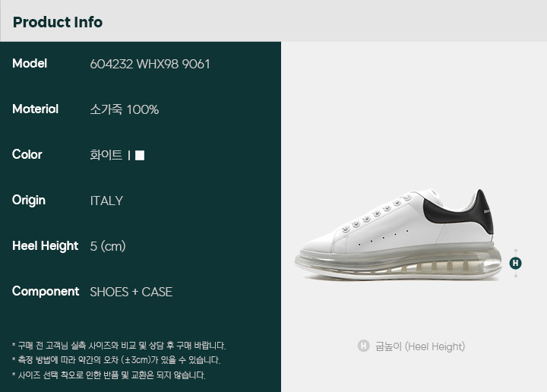Click the SHOES + CASE component text

(x=131, y=292)
